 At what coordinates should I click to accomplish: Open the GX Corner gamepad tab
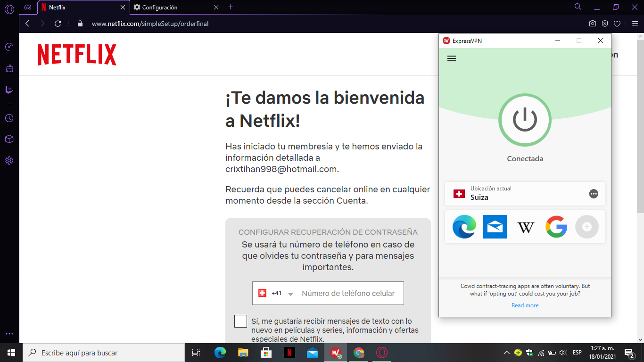pyautogui.click(x=28, y=7)
